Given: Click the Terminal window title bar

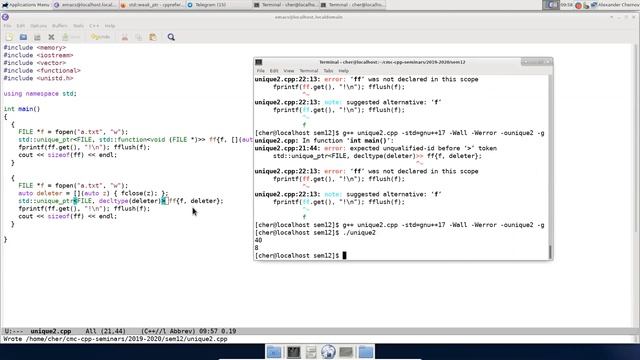Looking at the screenshot, I should [x=392, y=62].
